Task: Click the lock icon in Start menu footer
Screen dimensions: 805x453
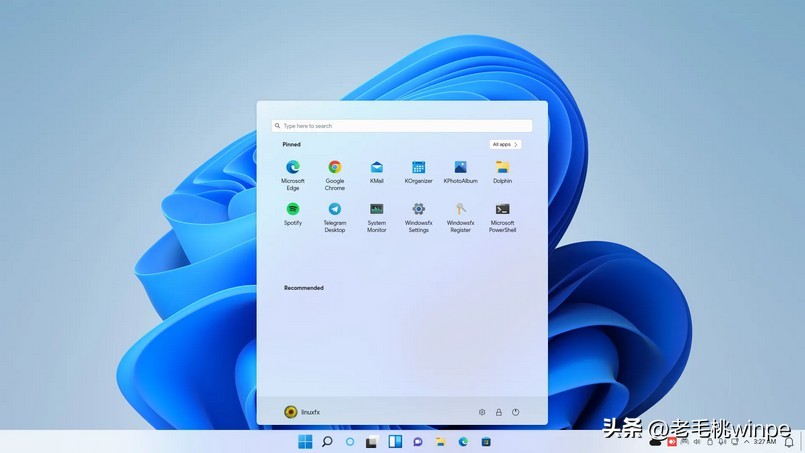Action: click(499, 412)
